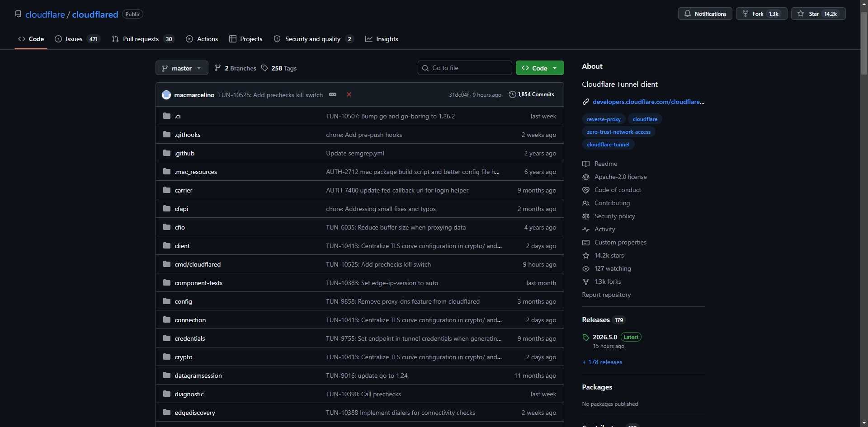Click the heart icon beside Code of conduct

tap(586, 190)
